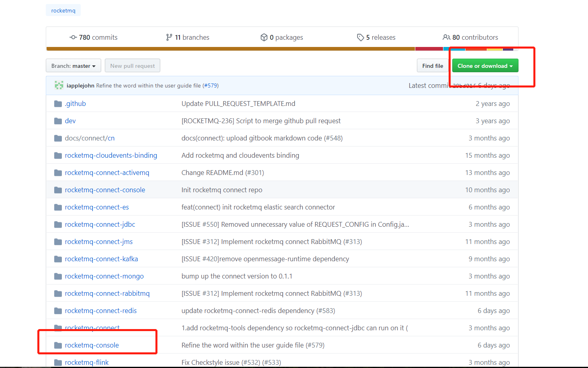Click the rocketmq-connect-activemq folder icon
The width and height of the screenshot is (588, 368).
pyautogui.click(x=58, y=173)
